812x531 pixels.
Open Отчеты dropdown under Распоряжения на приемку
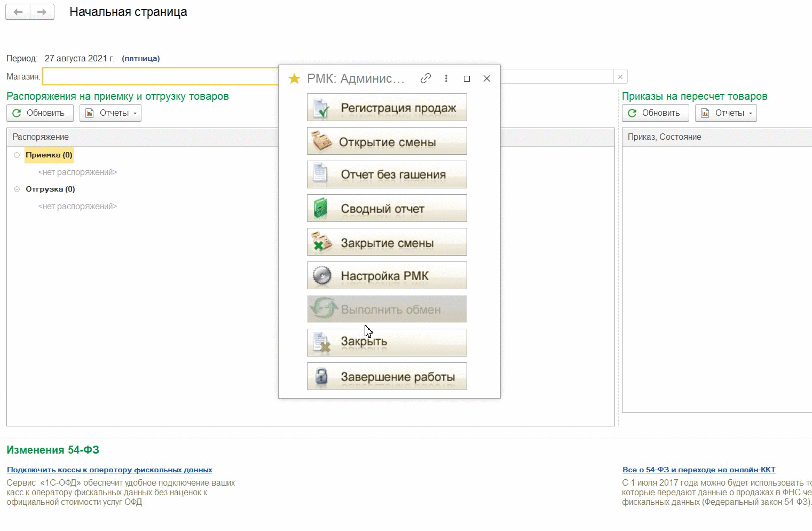click(111, 113)
